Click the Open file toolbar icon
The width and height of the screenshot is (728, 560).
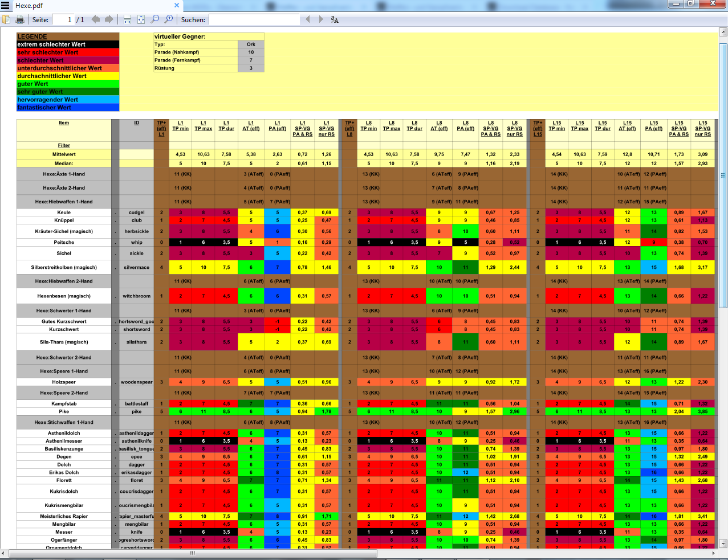pyautogui.click(x=6, y=19)
